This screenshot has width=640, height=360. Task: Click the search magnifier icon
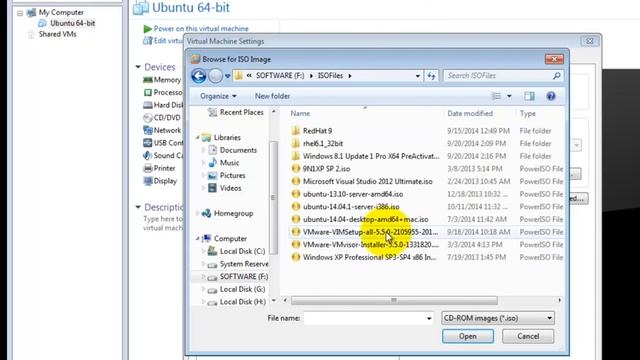(x=557, y=76)
